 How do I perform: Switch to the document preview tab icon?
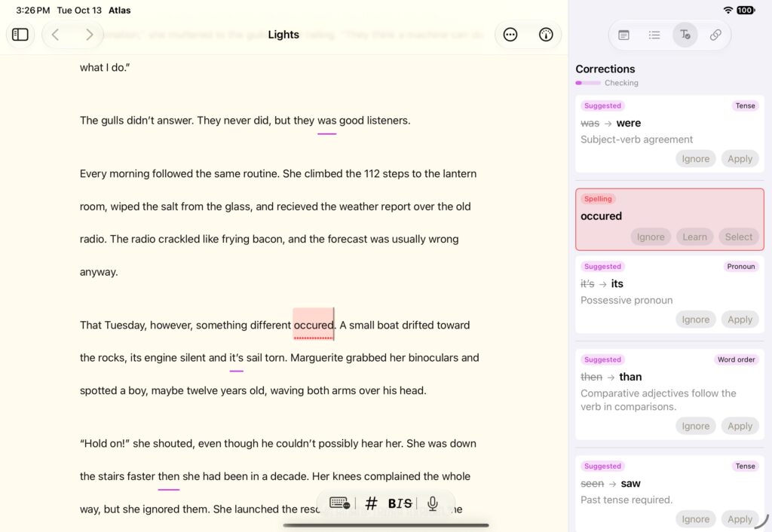pyautogui.click(x=623, y=35)
